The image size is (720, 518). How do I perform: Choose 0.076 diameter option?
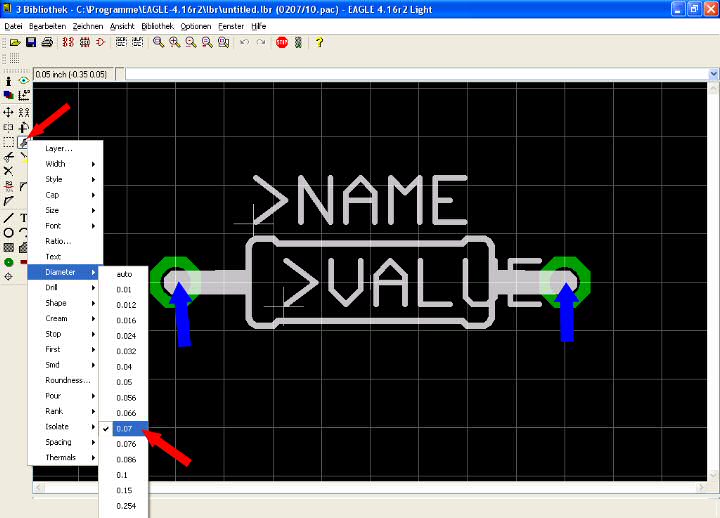[x=126, y=443]
